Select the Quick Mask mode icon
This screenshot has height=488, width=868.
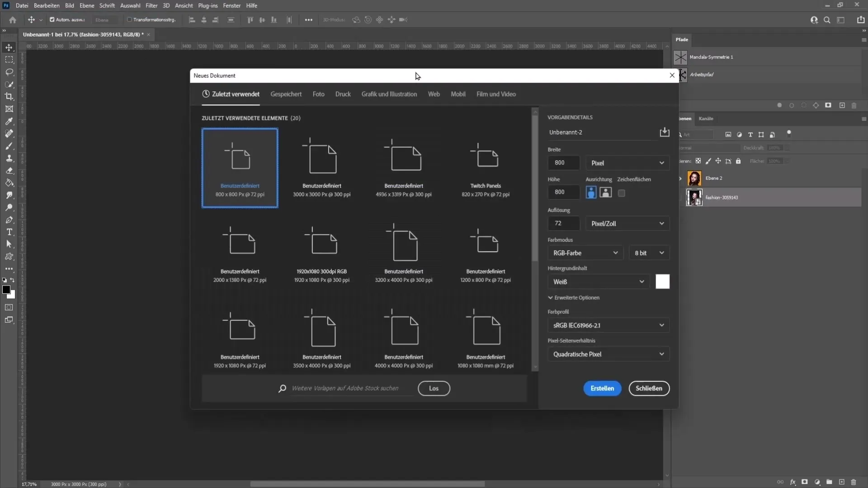click(x=9, y=307)
